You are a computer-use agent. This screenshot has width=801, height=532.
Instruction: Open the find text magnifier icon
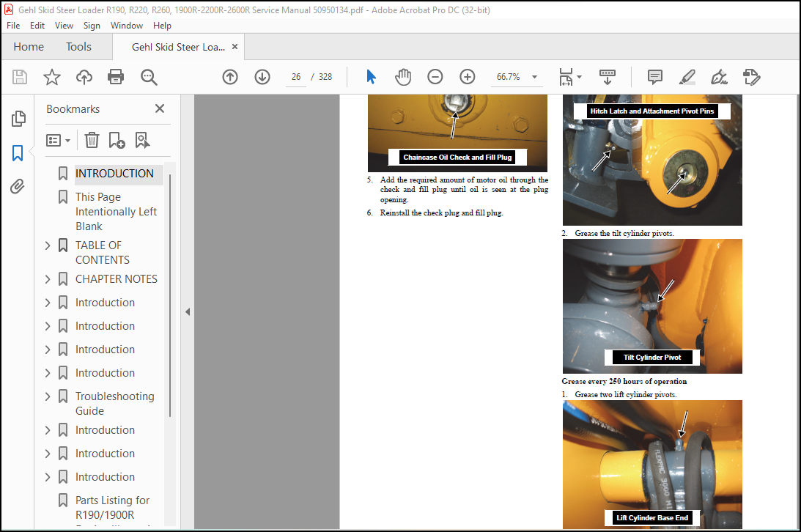pyautogui.click(x=149, y=77)
